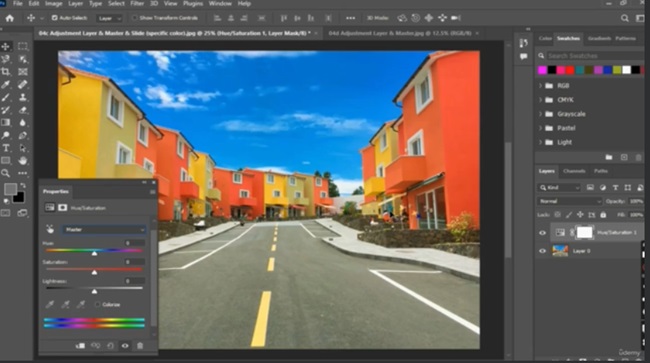650x363 pixels.
Task: Switch to the Channels tab
Action: (574, 171)
